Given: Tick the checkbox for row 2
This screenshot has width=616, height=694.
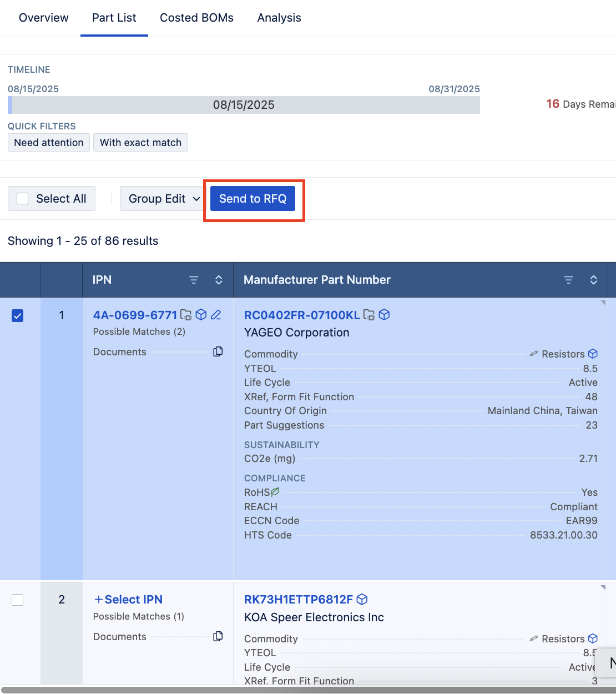Looking at the screenshot, I should (18, 600).
